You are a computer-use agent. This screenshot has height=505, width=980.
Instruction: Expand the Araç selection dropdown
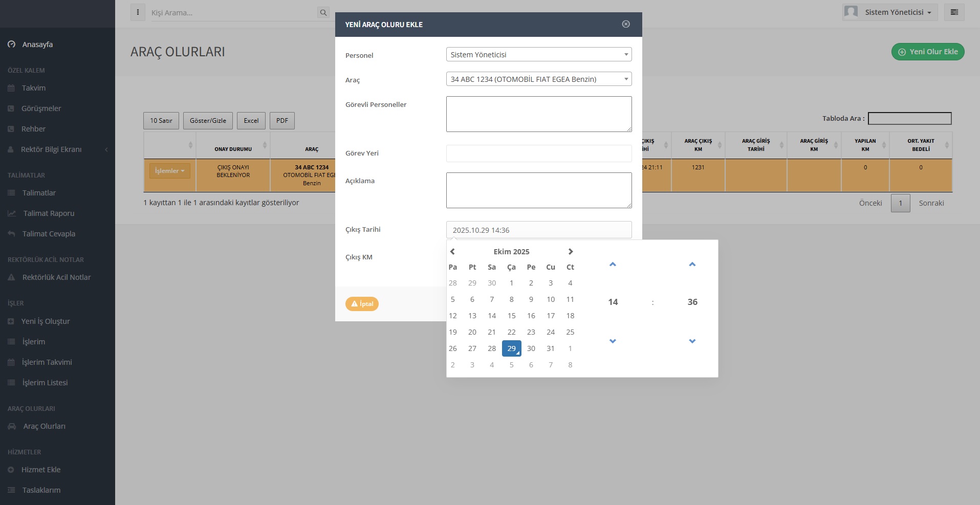(x=538, y=79)
